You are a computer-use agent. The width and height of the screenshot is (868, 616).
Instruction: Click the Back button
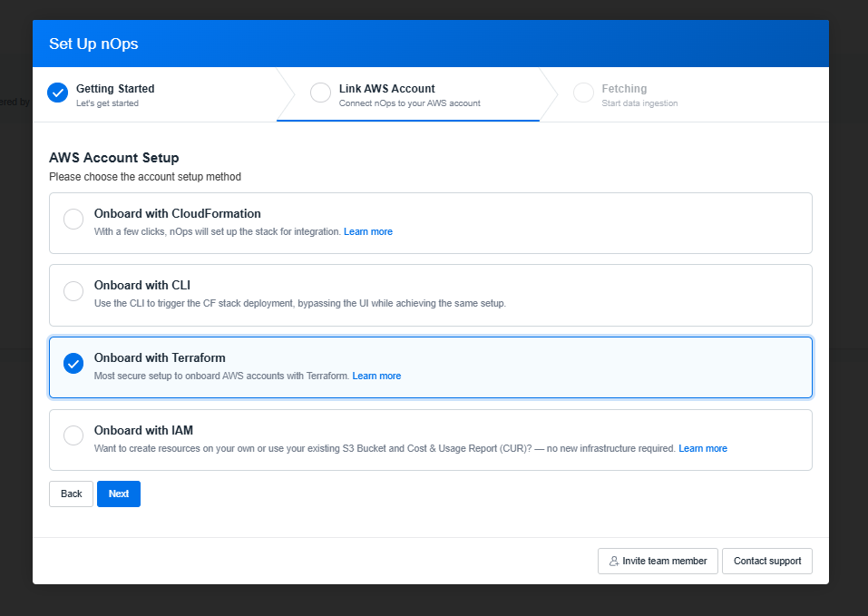point(72,494)
